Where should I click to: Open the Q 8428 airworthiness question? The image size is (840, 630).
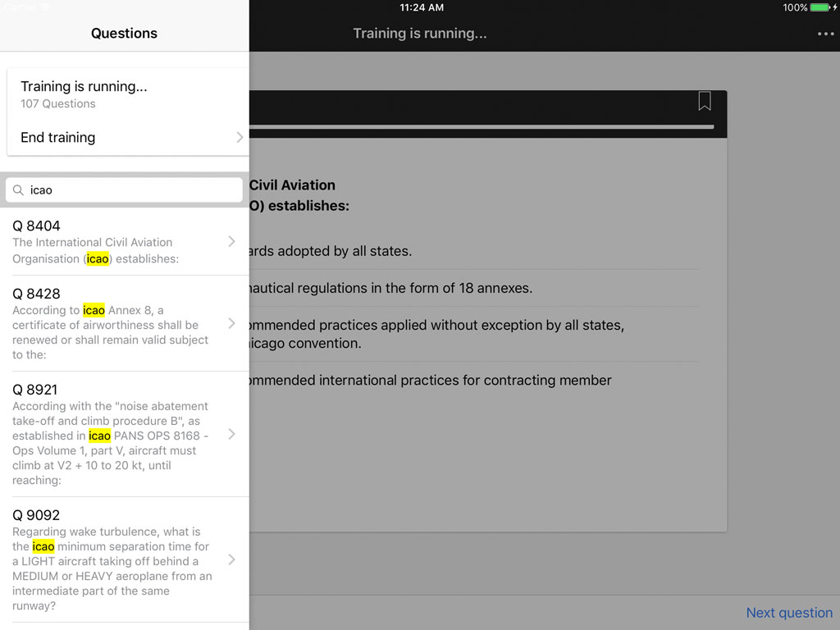[x=123, y=323]
